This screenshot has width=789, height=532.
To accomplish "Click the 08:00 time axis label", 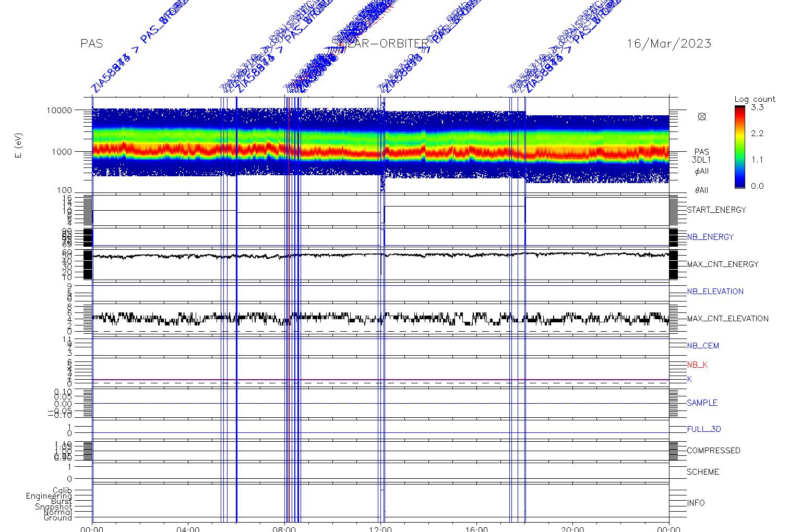I will [284, 529].
